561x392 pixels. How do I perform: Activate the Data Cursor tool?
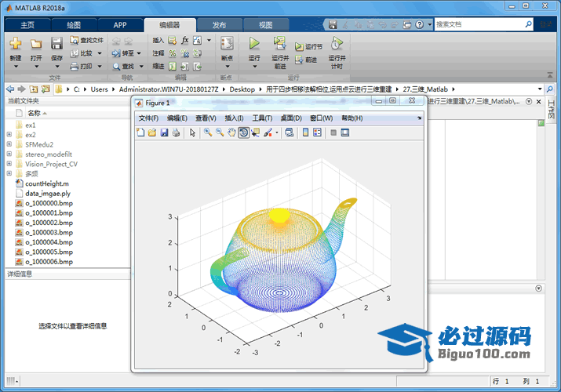(256, 132)
